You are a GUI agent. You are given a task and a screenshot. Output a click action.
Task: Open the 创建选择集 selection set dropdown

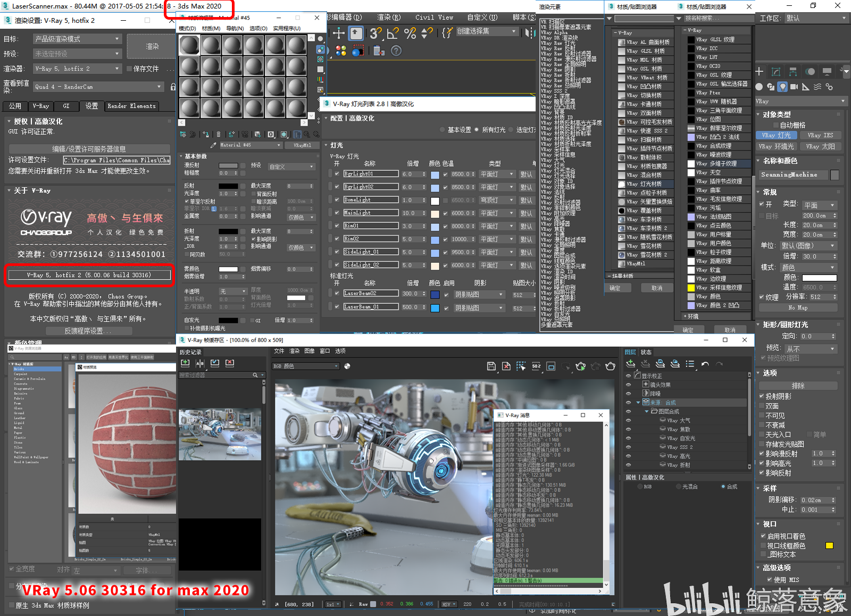click(x=487, y=31)
